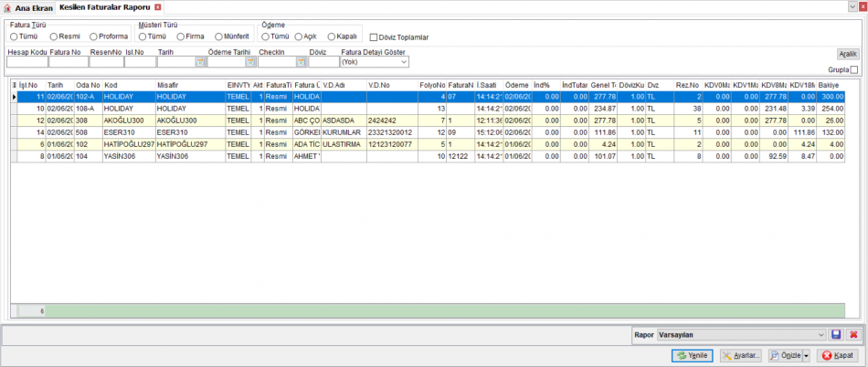Click V.D.Adı cell ULASTIRMA
The image size is (868, 367).
(344, 145)
